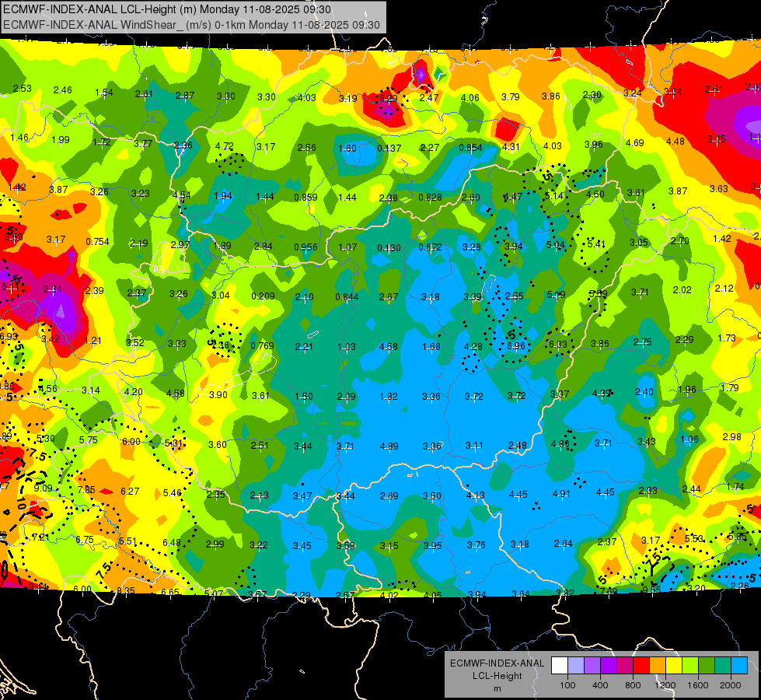Click the LCL-Height title line at the top
761x700 pixels.
pyautogui.click(x=167, y=9)
